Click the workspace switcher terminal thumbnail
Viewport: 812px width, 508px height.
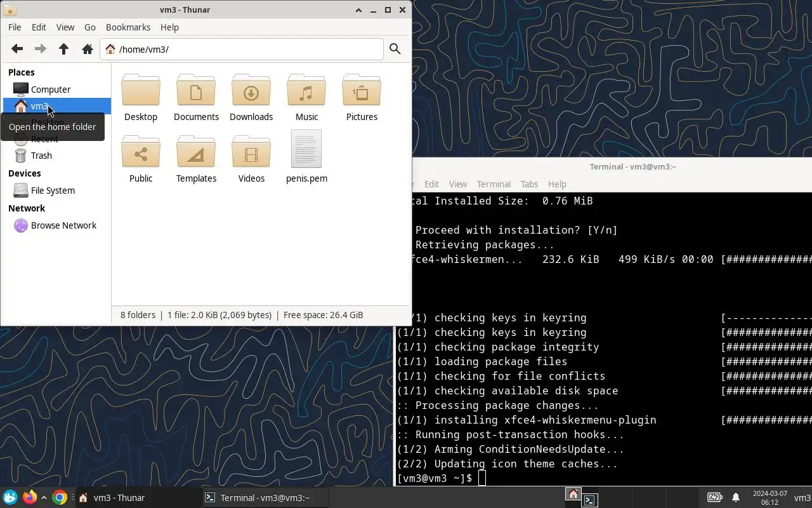point(590,500)
